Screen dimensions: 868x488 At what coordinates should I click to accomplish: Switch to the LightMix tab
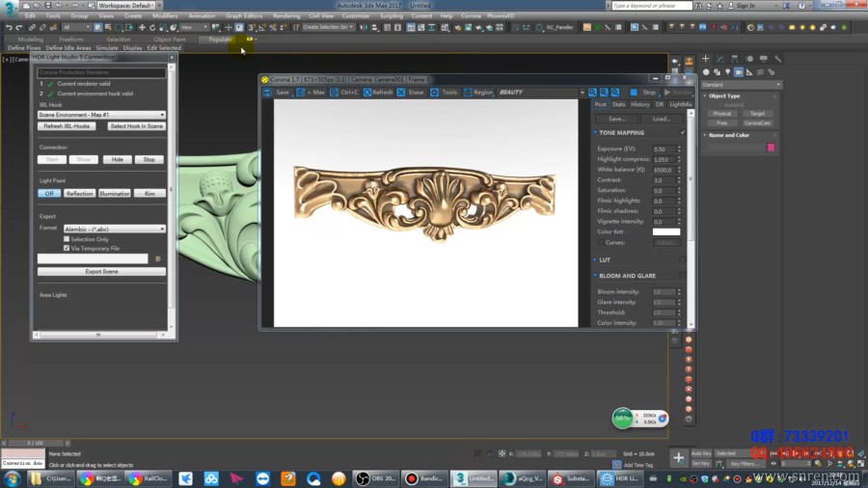point(680,104)
